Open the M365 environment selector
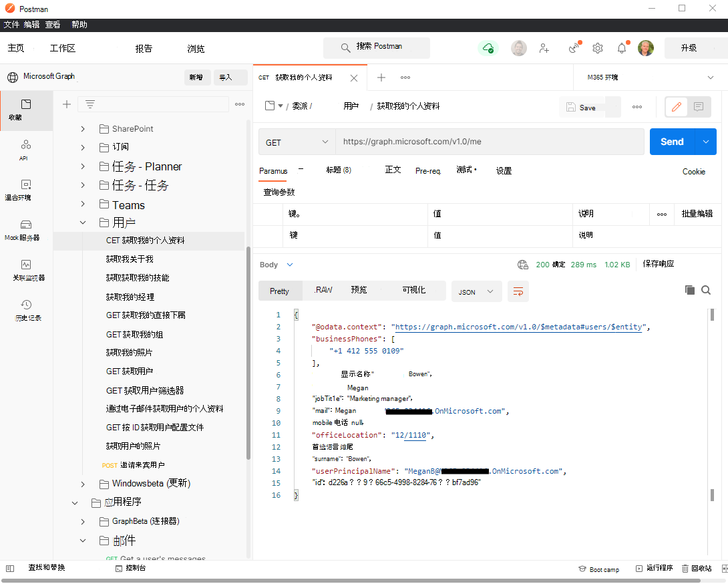Image resolution: width=728 pixels, height=584 pixels. coord(650,78)
